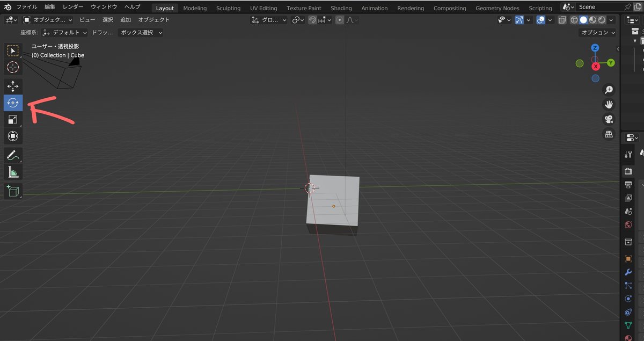Open the Particles properties tab
The width and height of the screenshot is (644, 341).
coord(628,286)
